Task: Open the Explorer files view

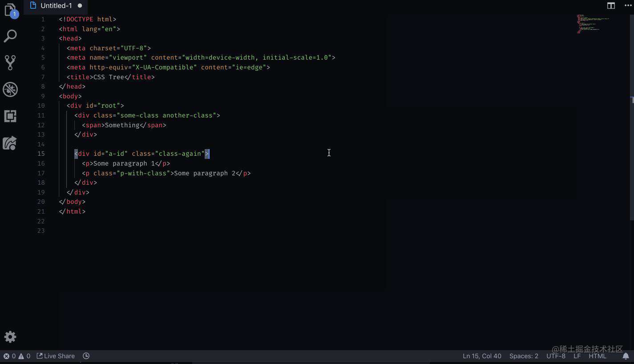Action: tap(10, 11)
